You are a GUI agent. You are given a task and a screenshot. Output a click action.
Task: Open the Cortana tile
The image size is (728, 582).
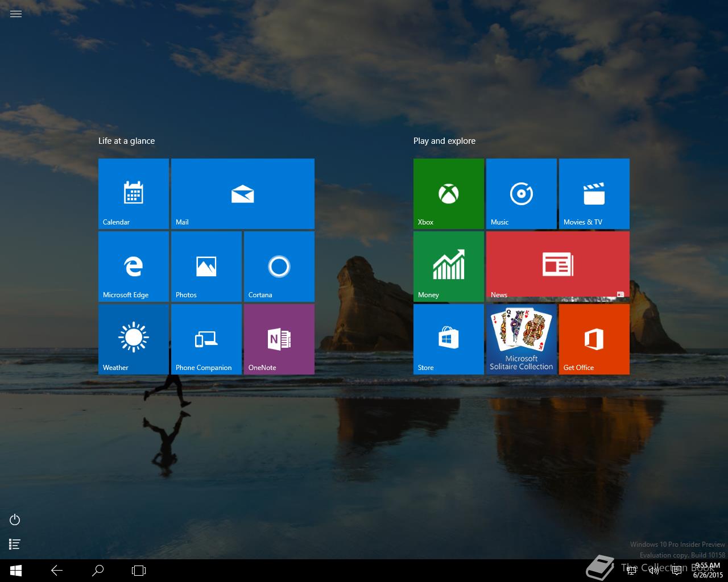click(279, 267)
